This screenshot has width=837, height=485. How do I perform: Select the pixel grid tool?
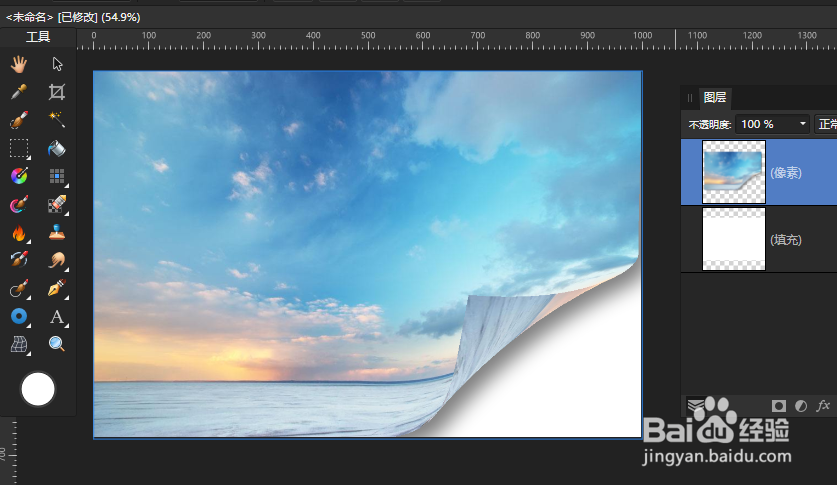(57, 176)
